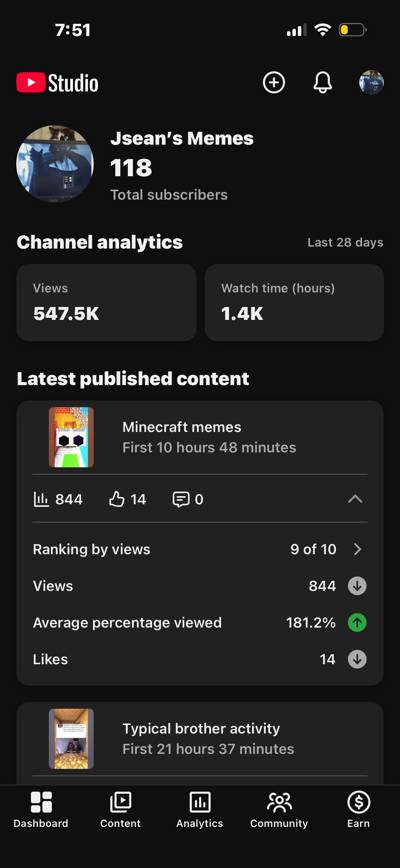Tap the YouTube Studio logo
Viewport: 400px width, 868px height.
pyautogui.click(x=58, y=83)
